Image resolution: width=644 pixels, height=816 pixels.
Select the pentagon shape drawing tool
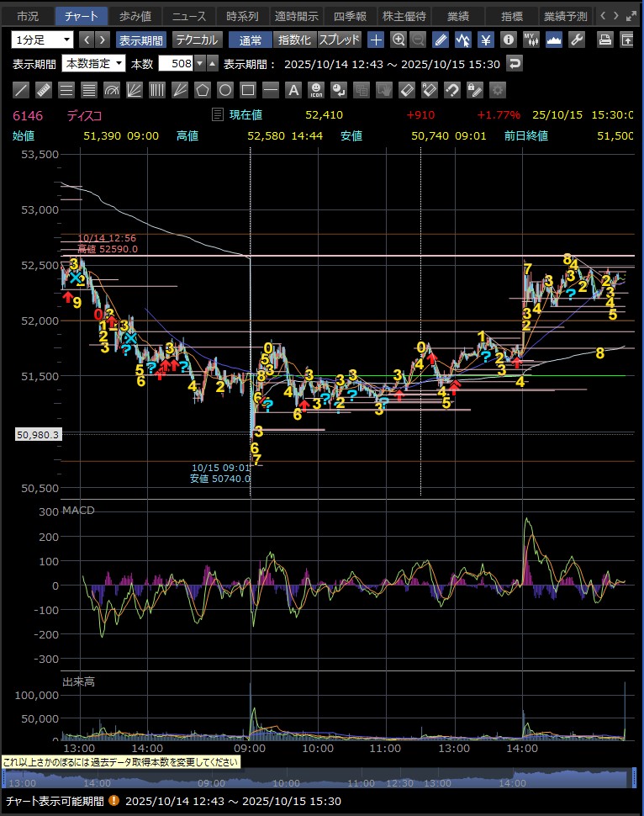click(x=203, y=89)
